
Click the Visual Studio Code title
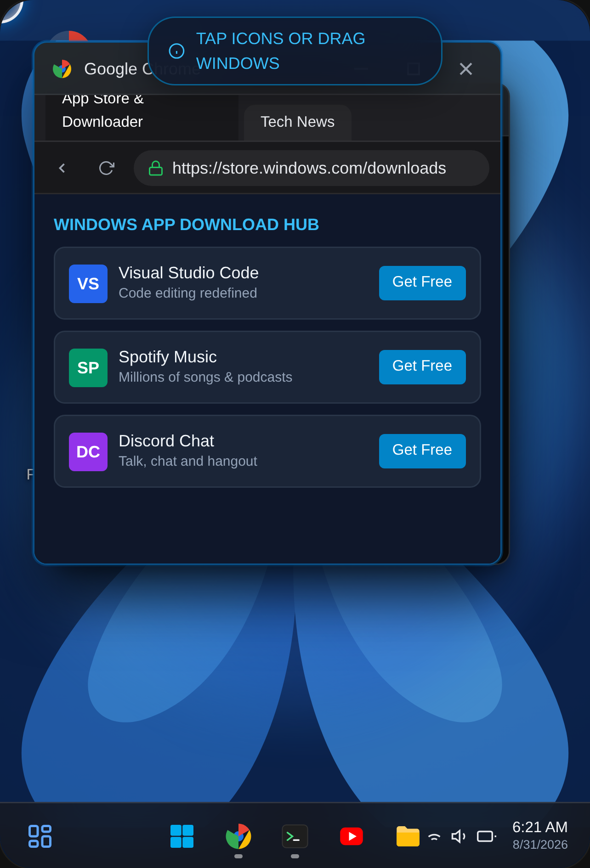(188, 273)
